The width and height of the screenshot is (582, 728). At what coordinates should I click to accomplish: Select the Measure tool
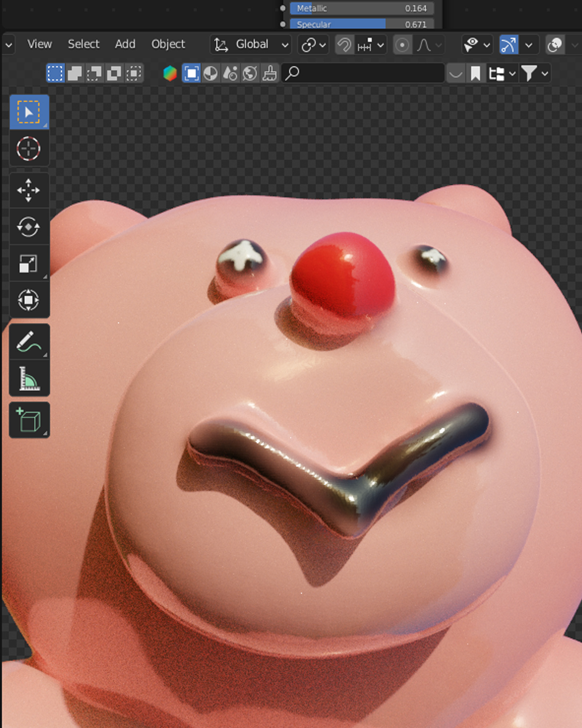pos(28,378)
